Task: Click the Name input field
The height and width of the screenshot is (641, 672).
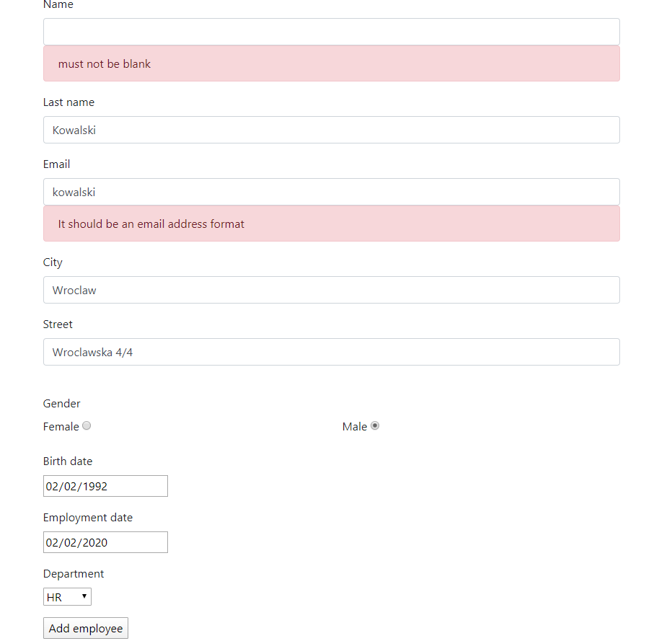Action: click(x=331, y=31)
